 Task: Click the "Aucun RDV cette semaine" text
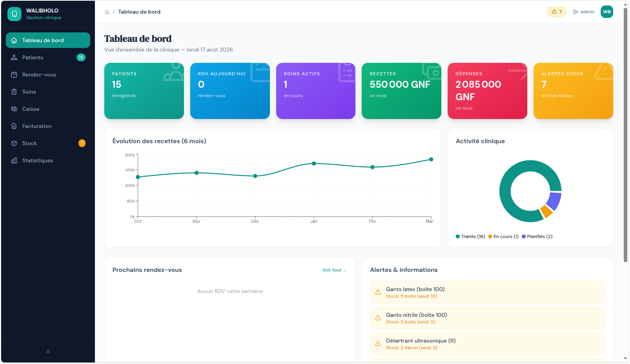(230, 291)
